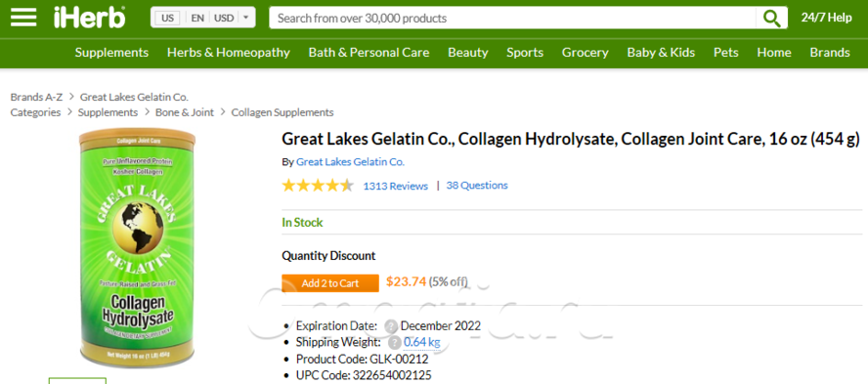Open Bone & Joint breadcrumb link
This screenshot has width=868, height=384.
pyautogui.click(x=185, y=112)
